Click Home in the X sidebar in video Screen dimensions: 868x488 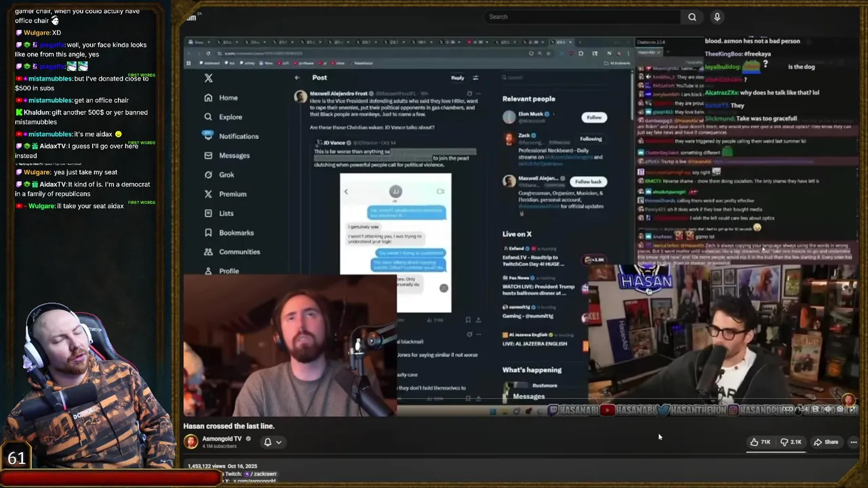pos(221,98)
